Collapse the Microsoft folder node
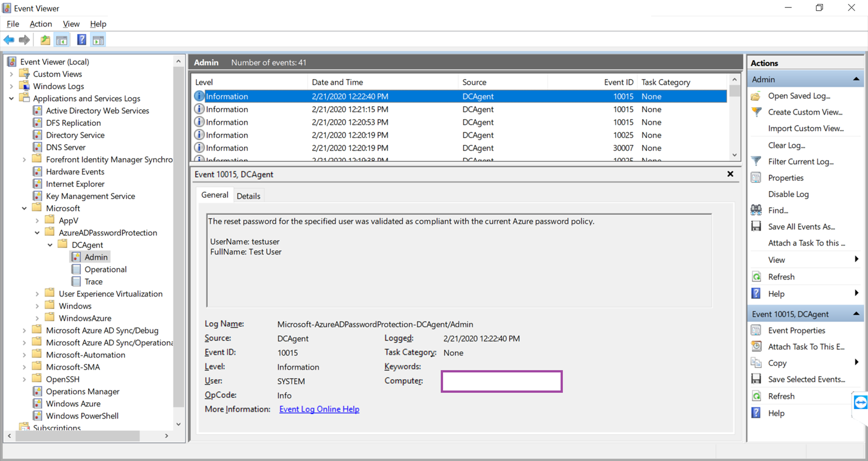This screenshot has width=868, height=461. click(x=24, y=208)
